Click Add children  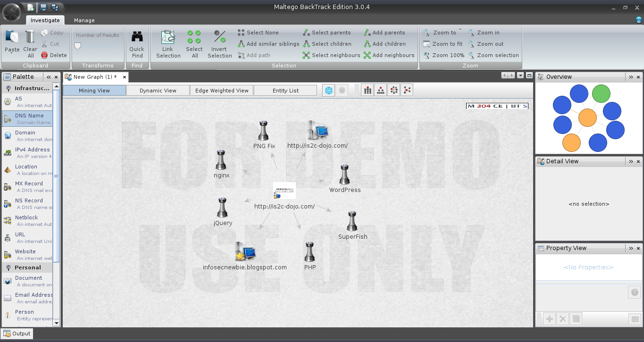[385, 44]
